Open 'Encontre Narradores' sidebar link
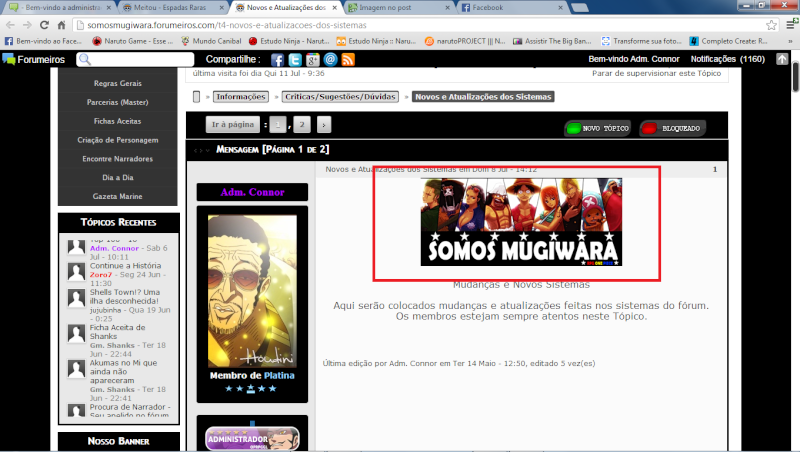800x452 pixels. click(117, 159)
